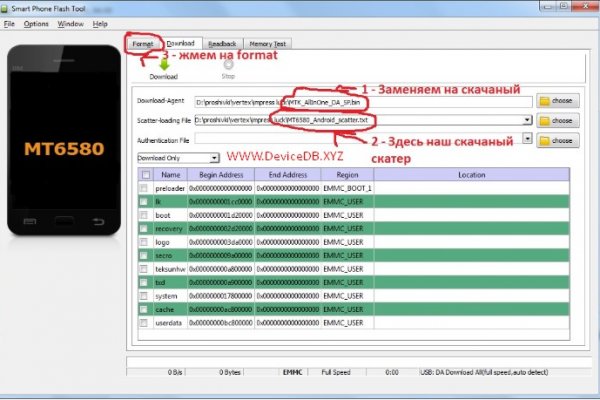This screenshot has width=600, height=400.
Task: Expand the Scatter-loading File dropdown arrow
Action: (526, 120)
